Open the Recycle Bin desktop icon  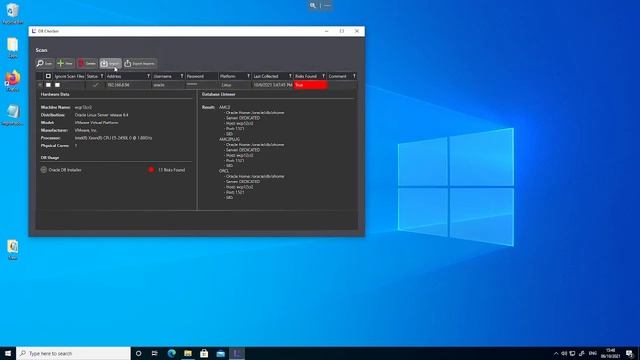coord(13,13)
